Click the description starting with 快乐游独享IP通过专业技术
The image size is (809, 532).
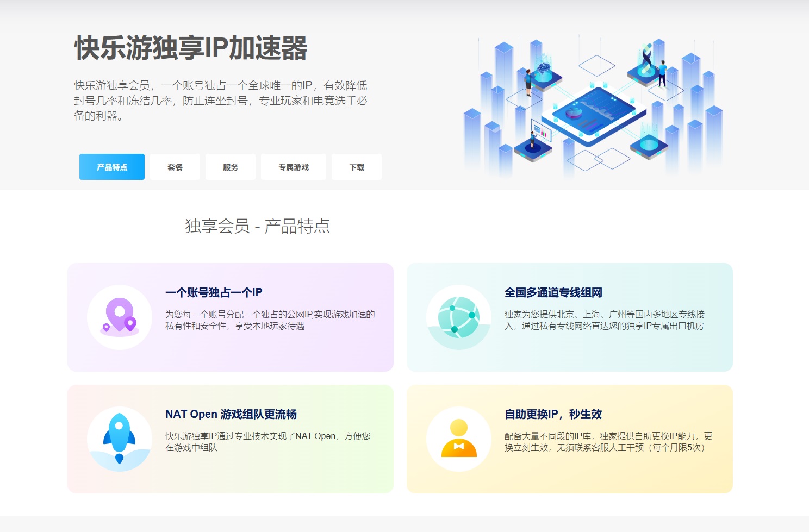[268, 442]
